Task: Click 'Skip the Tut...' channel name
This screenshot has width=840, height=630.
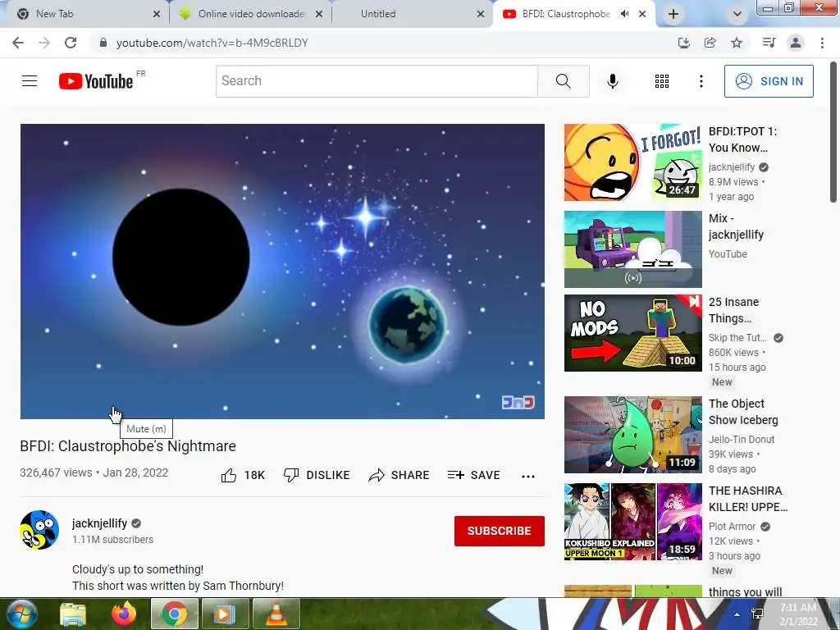Action: click(737, 337)
